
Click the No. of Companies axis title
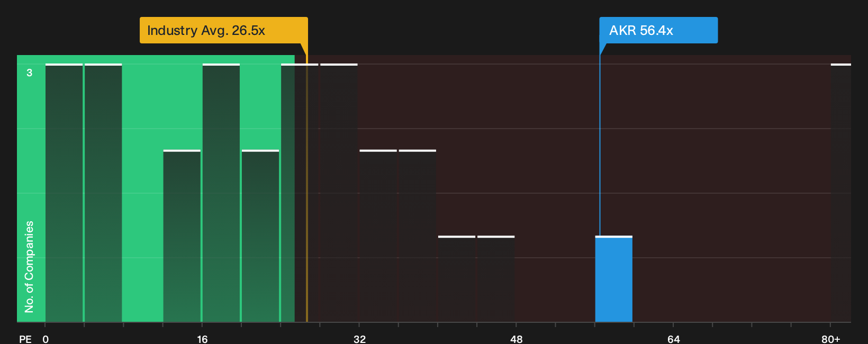point(29,267)
